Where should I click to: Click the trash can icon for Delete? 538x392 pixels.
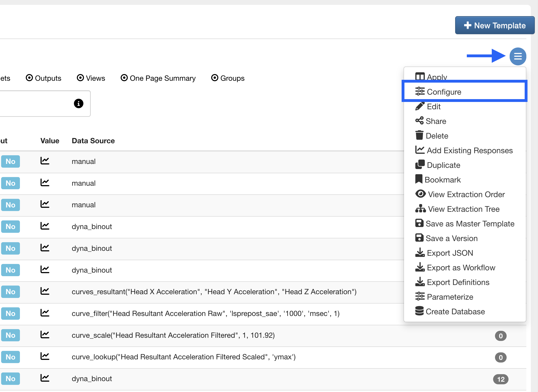click(419, 135)
